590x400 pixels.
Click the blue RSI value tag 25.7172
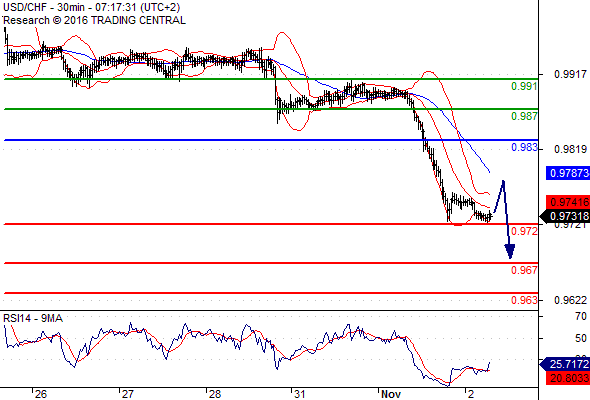[x=565, y=364]
